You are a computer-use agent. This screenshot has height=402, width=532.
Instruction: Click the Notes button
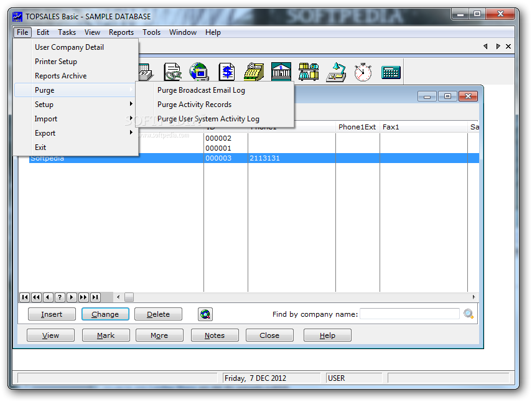pos(215,335)
